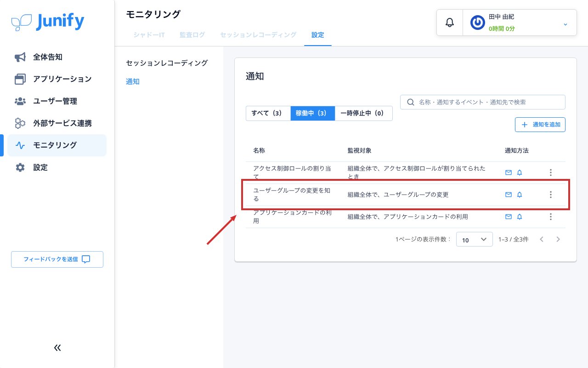Click bell icon in アプリケーションカードの利用 row
The width and height of the screenshot is (588, 368).
coord(520,217)
